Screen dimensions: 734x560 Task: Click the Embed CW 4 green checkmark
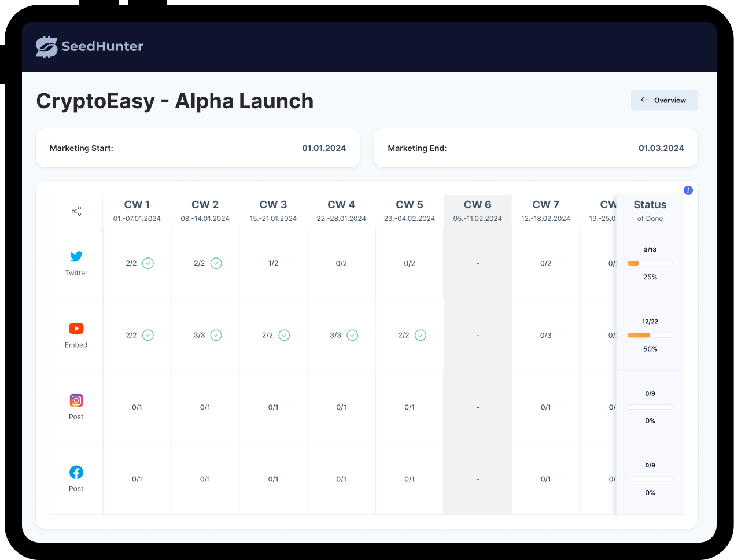tap(352, 335)
